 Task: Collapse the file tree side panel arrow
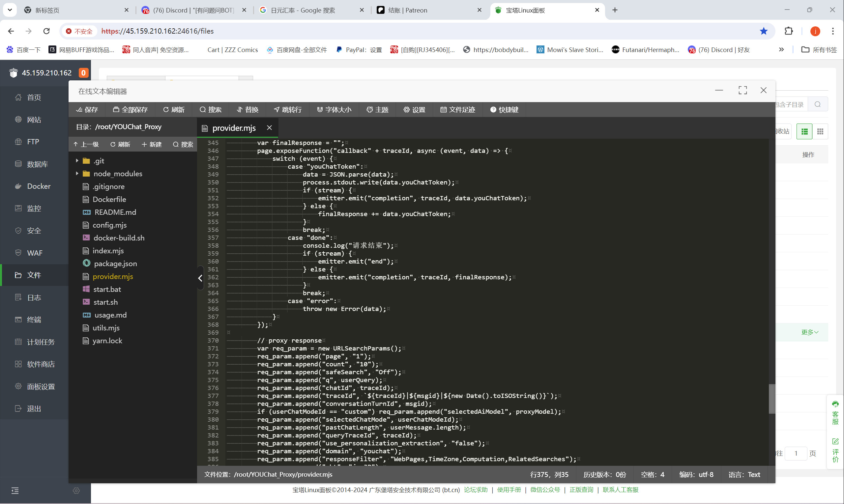pos(200,278)
